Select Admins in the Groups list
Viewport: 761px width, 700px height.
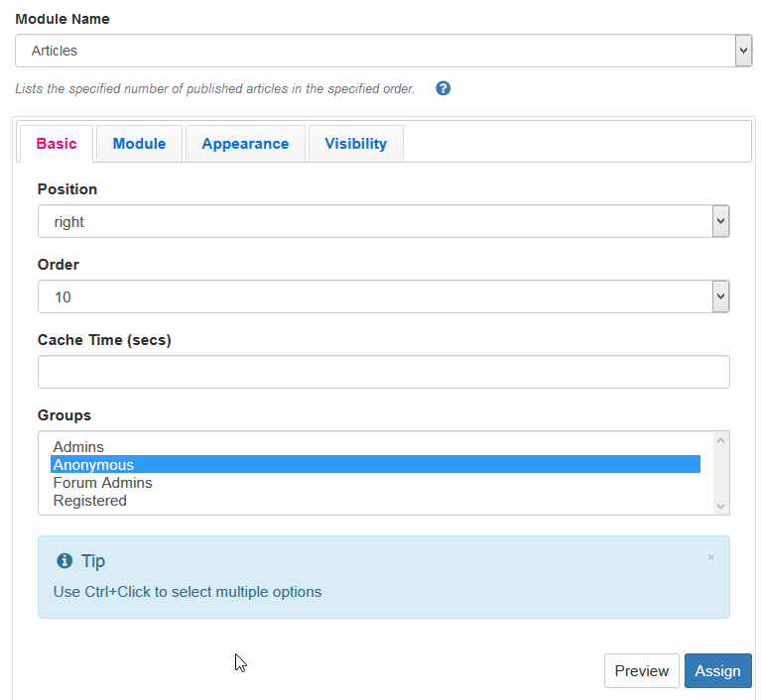[78, 447]
